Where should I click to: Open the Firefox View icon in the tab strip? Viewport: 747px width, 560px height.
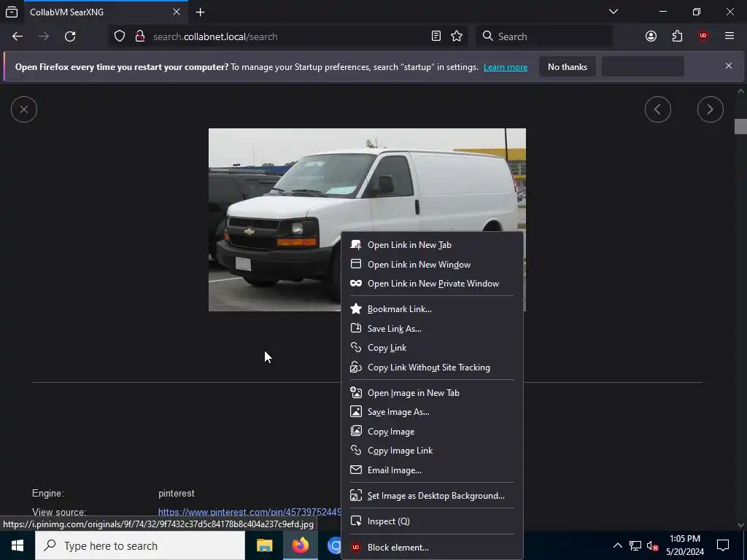point(12,12)
